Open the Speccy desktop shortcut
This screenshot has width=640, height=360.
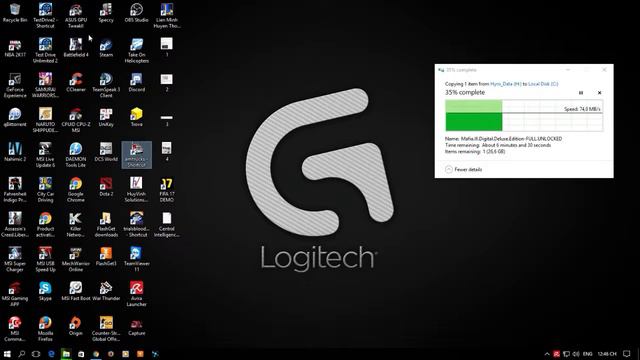point(106,13)
